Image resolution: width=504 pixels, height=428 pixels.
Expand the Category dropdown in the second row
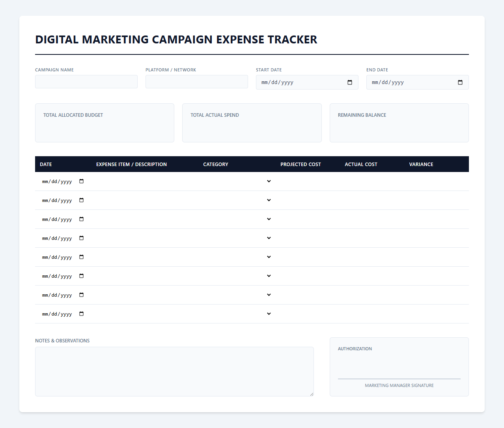click(x=237, y=200)
